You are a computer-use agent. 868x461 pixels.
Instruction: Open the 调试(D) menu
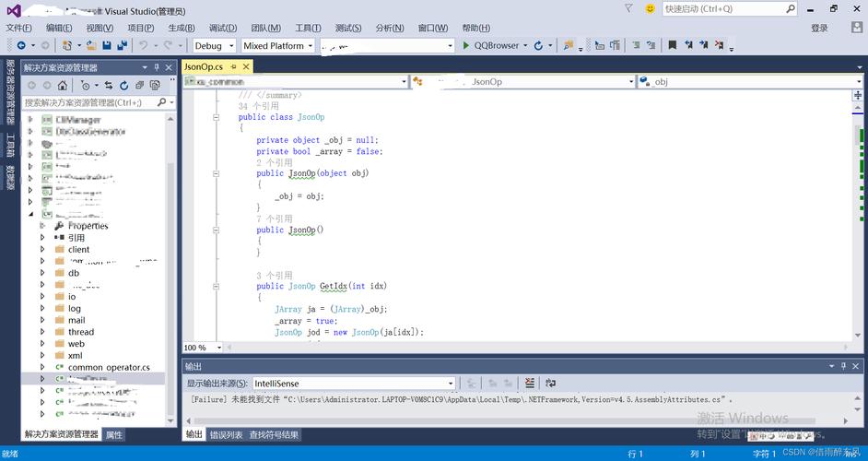223,28
